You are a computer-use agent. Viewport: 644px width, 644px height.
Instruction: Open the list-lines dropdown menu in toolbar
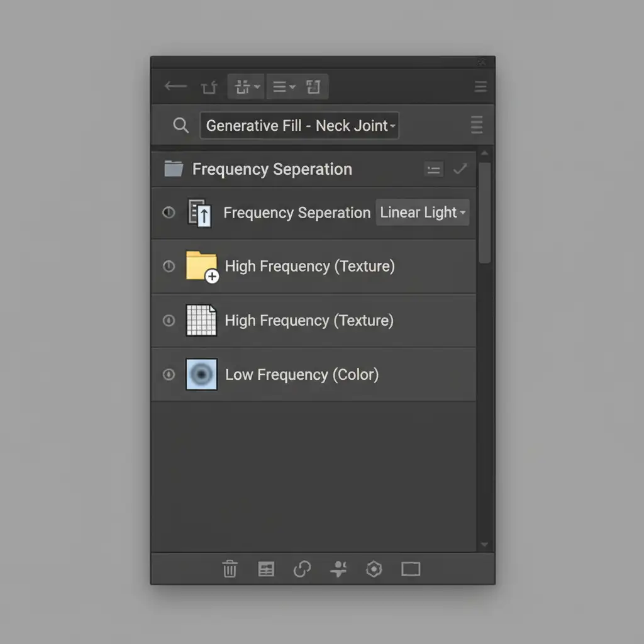pos(284,87)
